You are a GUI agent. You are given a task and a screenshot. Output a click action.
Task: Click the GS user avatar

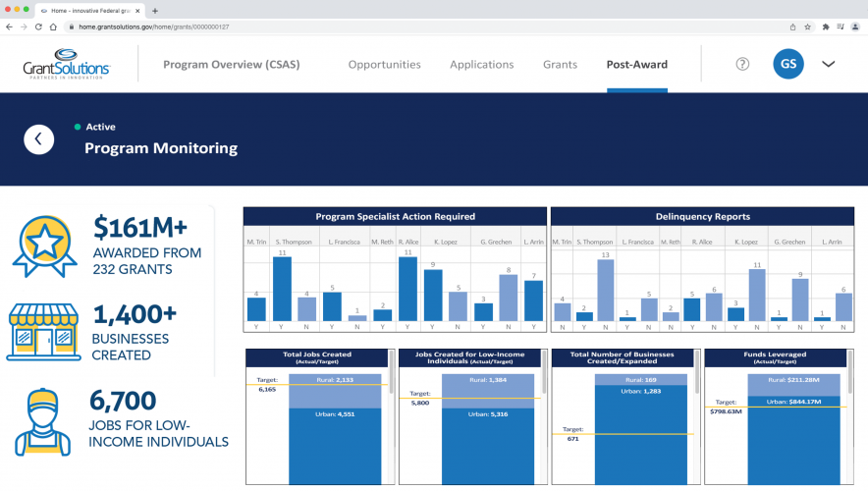(787, 64)
